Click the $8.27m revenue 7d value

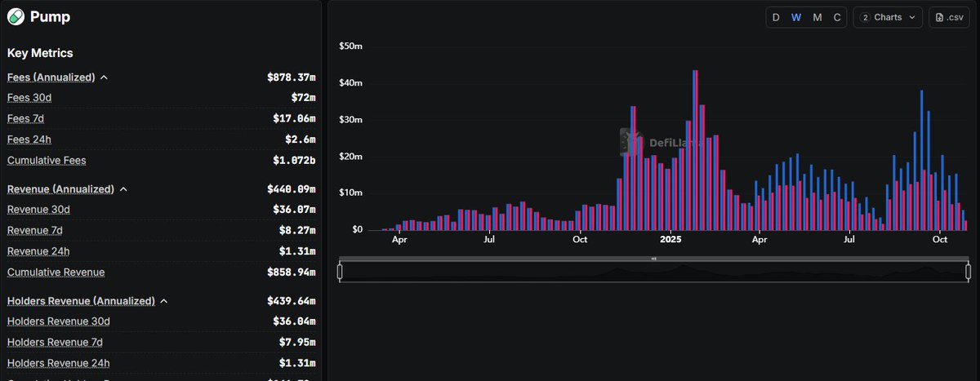pos(296,231)
